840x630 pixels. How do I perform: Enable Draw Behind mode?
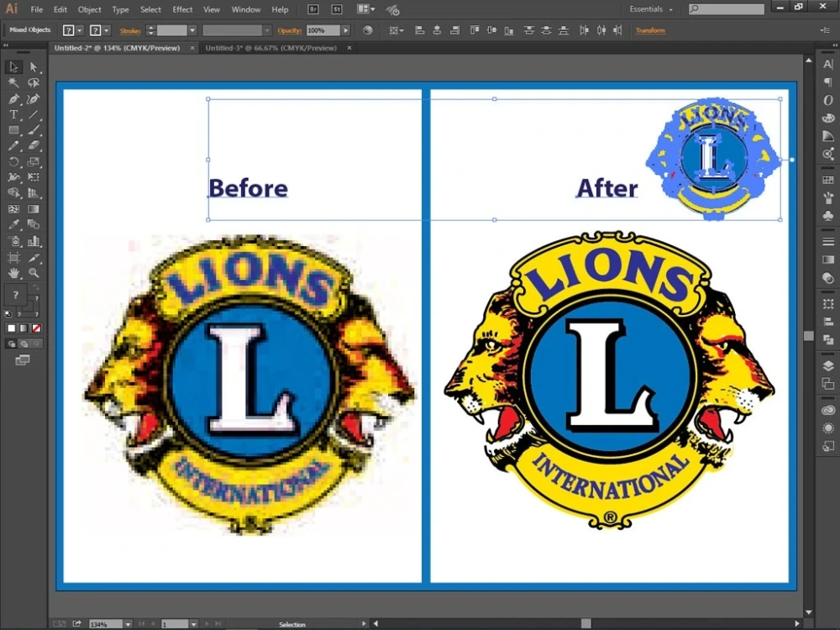(24, 344)
